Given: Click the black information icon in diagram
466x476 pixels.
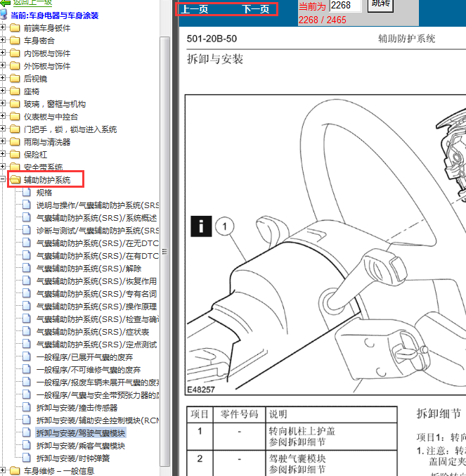Looking at the screenshot, I should 201,226.
